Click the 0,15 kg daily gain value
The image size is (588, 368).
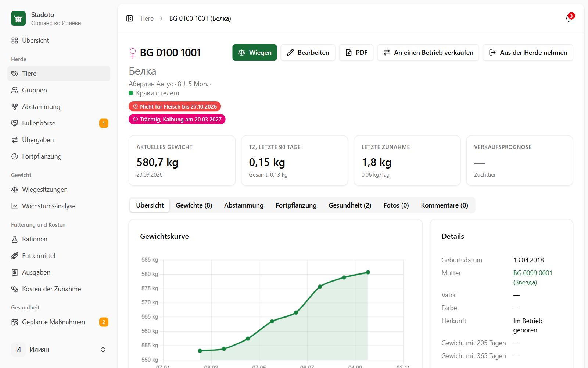click(267, 162)
